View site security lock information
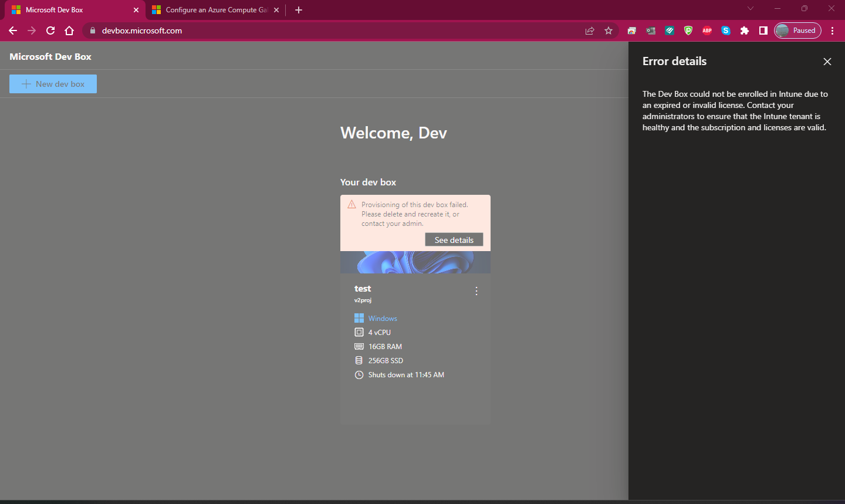 (92, 31)
